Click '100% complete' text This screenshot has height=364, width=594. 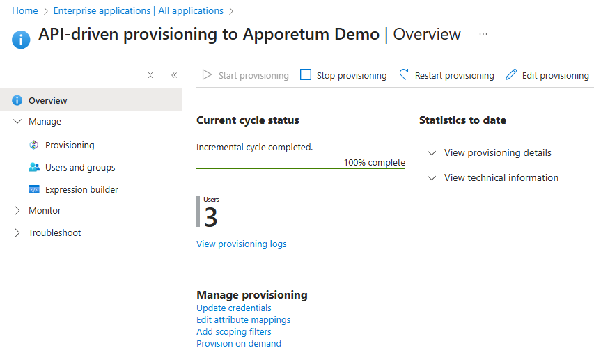click(x=374, y=162)
